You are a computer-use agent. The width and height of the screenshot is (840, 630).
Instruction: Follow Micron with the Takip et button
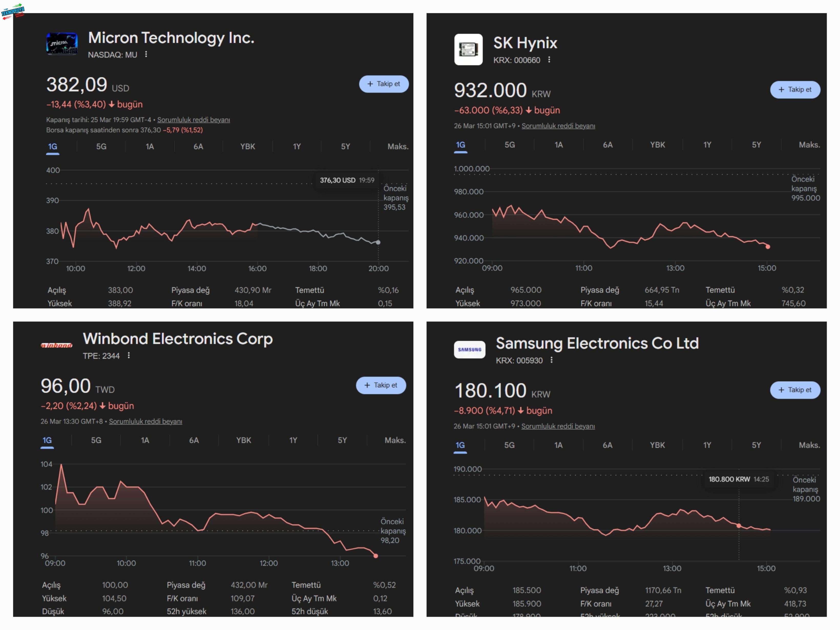click(x=384, y=84)
